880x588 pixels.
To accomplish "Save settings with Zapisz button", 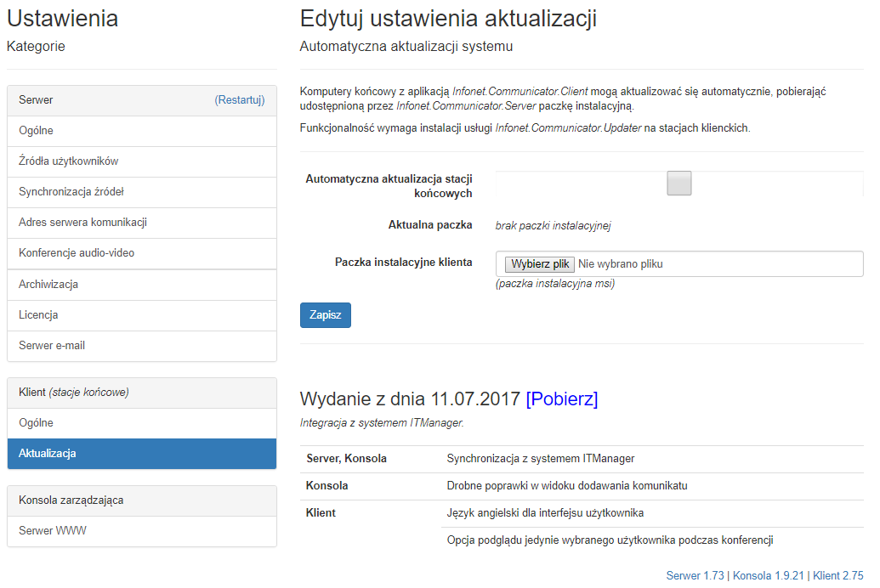I will [325, 315].
